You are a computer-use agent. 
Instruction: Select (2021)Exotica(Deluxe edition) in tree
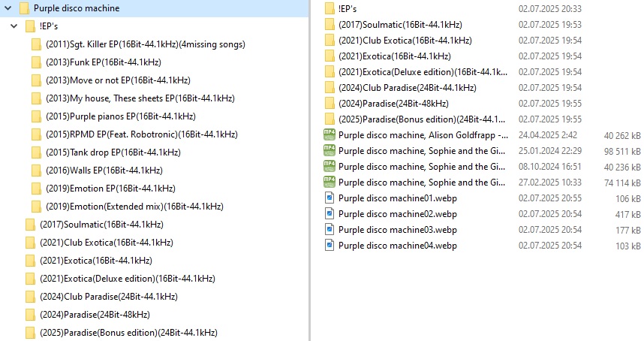click(x=128, y=279)
